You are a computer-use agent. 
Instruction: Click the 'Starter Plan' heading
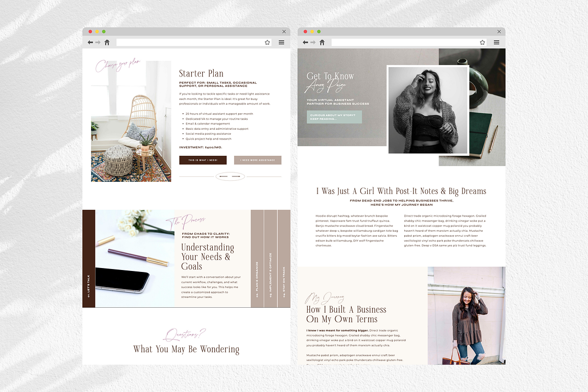tap(201, 74)
